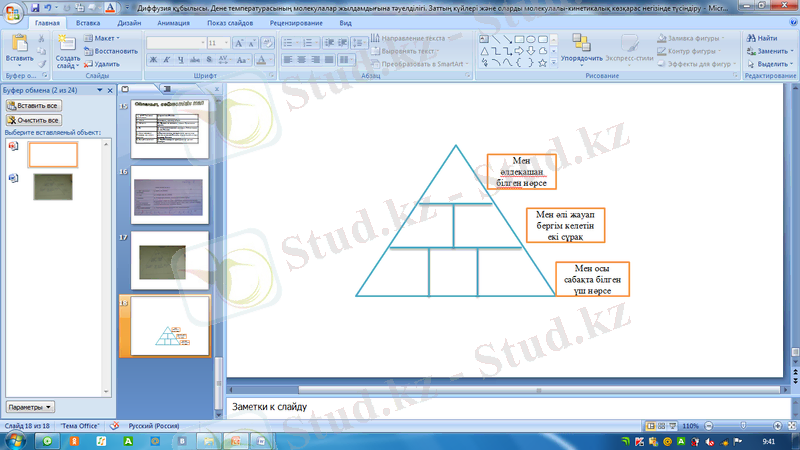Toggle center text alignment
The width and height of the screenshot is (800, 450).
tap(301, 60)
